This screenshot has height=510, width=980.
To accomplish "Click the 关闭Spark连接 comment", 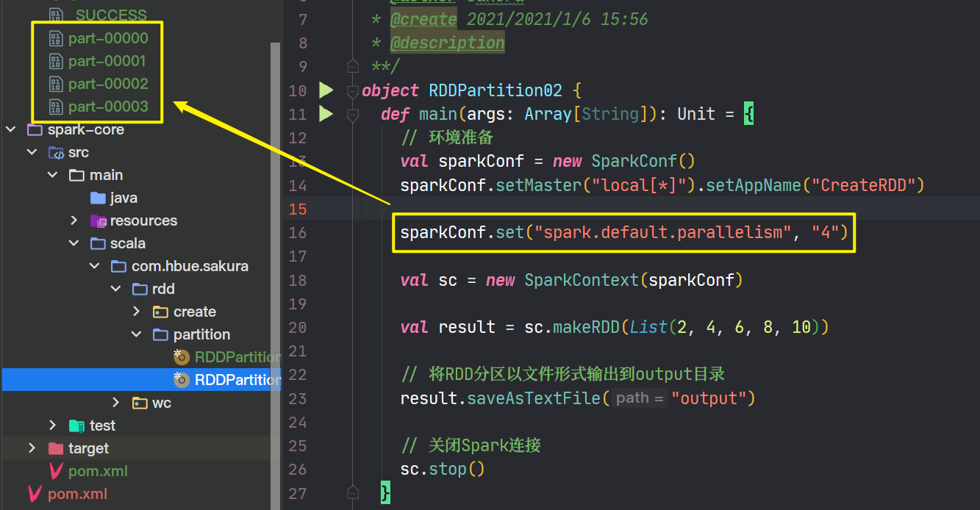I will [x=471, y=446].
